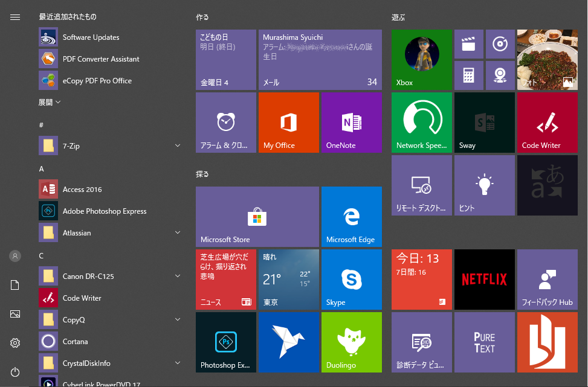Open the リモート デスクトップ tile
This screenshot has width=588, height=387.
(x=421, y=185)
